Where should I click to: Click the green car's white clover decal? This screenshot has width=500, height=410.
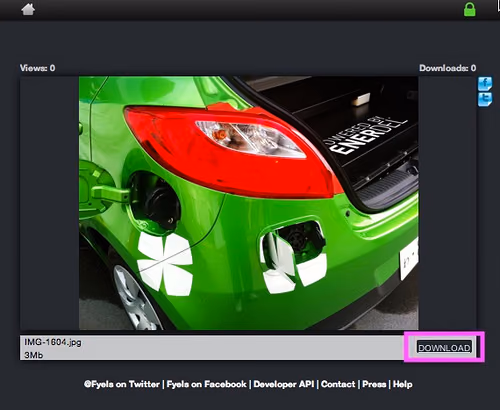click(x=165, y=263)
